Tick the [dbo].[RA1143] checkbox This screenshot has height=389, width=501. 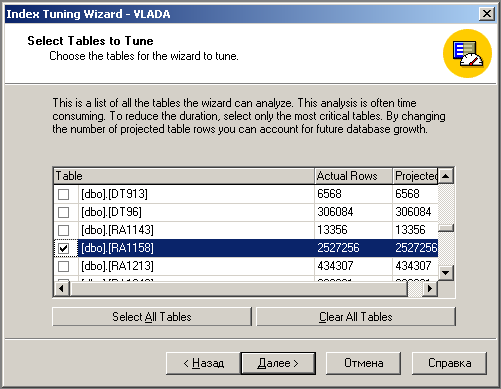pos(63,230)
